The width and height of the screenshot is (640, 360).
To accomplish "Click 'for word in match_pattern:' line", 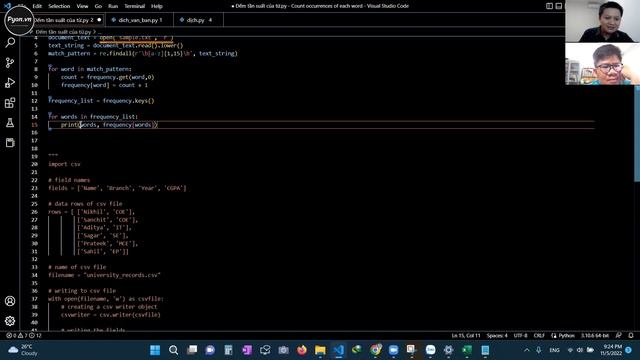I will 90,69.
